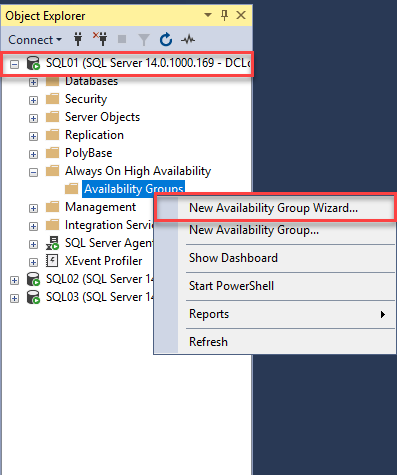Click the Connect Object Explorer plug icon
Viewport: 397px width, 475px height.
pyautogui.click(x=78, y=40)
